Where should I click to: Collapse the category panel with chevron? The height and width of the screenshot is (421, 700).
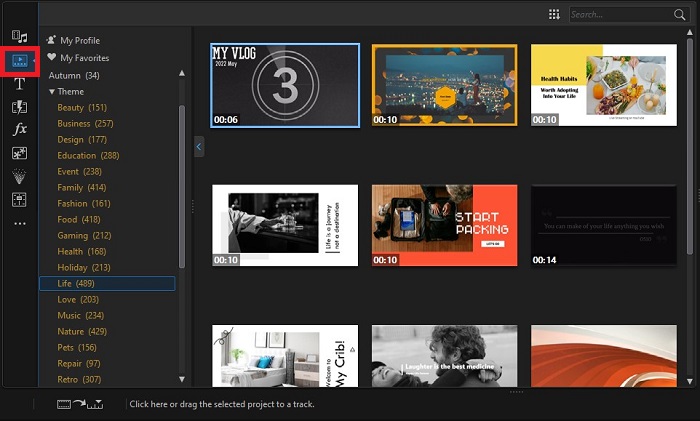pyautogui.click(x=199, y=146)
